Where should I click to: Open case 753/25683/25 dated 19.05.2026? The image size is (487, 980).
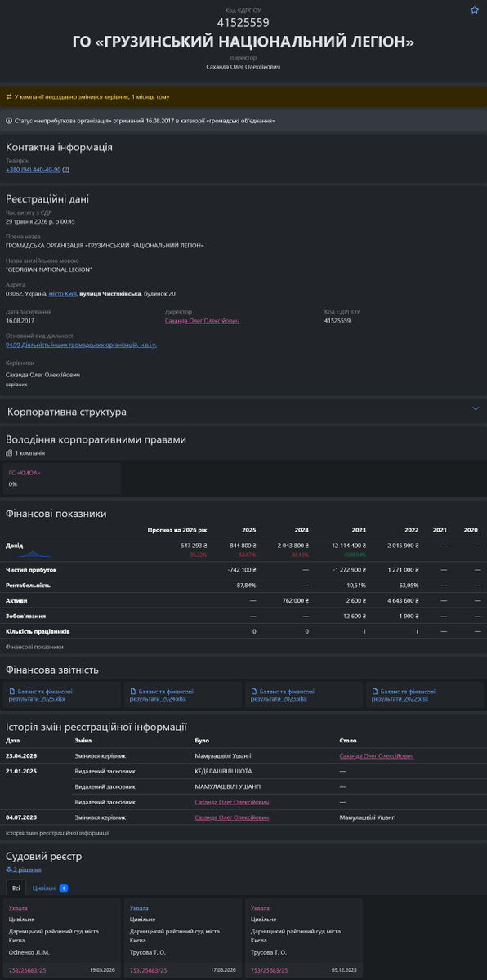(28, 970)
